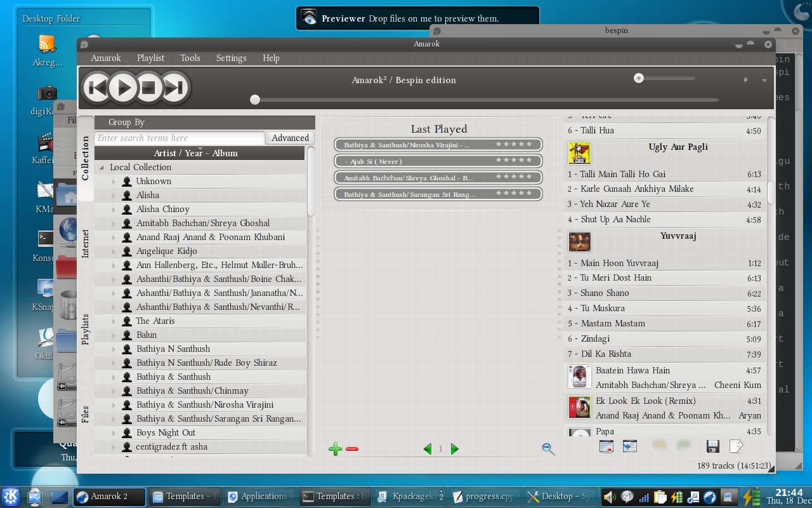
Task: Expand Bathiya N Santhush/Rude Boy Shiraz node
Action: [114, 363]
